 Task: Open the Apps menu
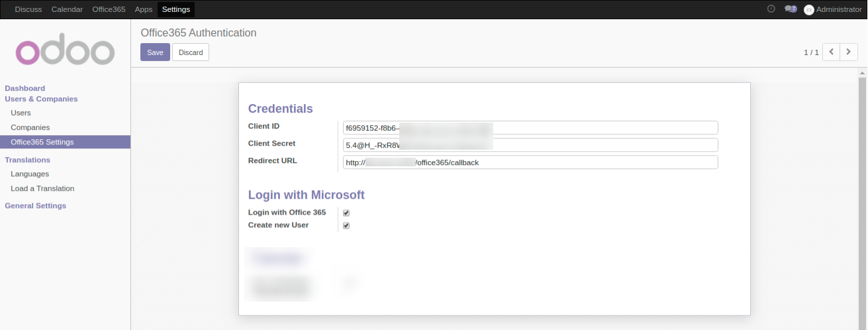(143, 9)
